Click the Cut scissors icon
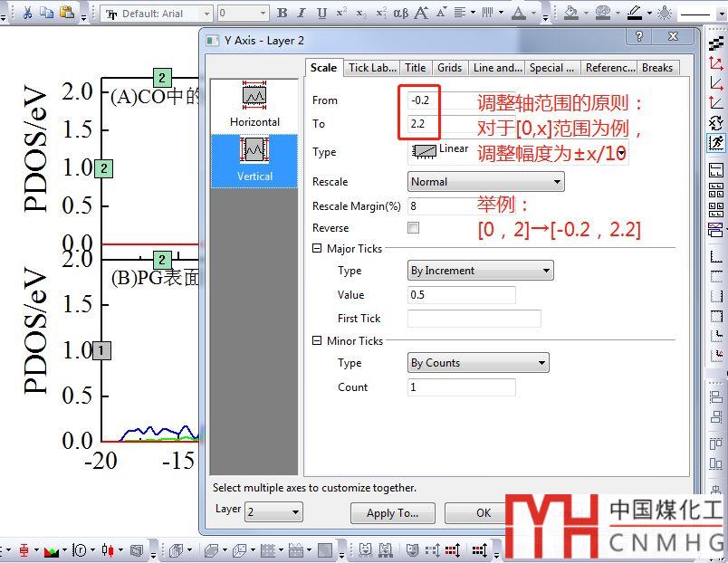Image resolution: width=728 pixels, height=563 pixels. pos(28,13)
